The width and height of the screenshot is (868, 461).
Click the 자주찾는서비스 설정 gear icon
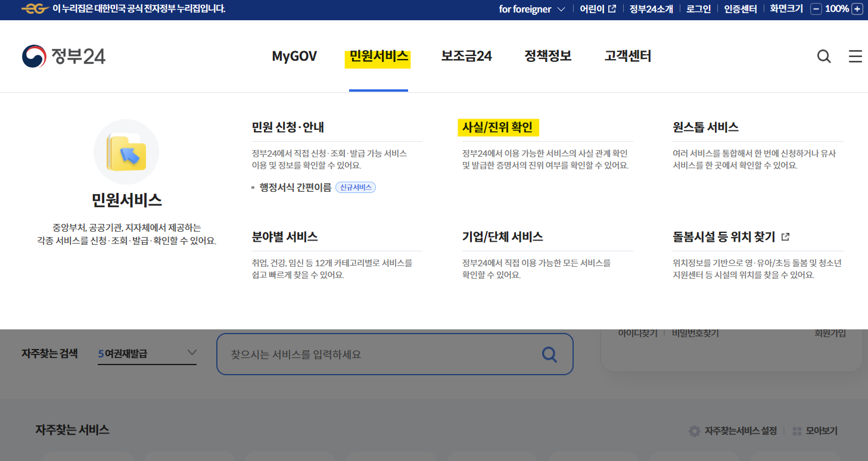tap(694, 431)
